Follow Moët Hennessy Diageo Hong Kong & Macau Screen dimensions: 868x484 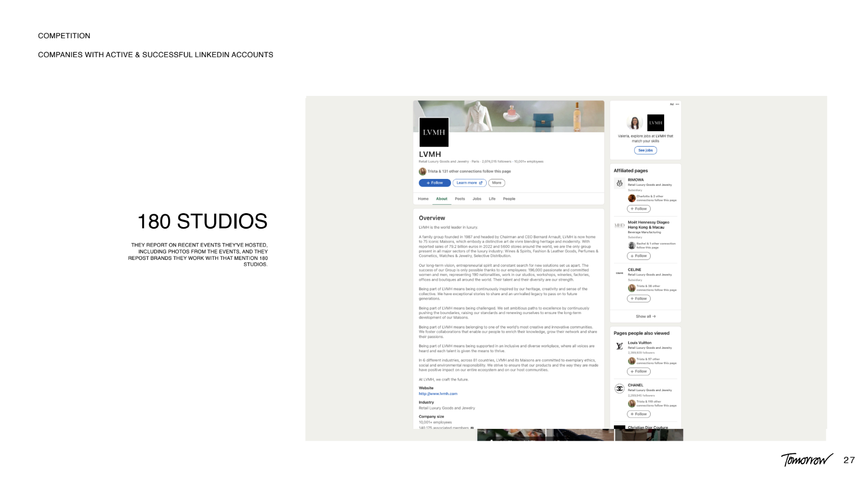coord(639,256)
